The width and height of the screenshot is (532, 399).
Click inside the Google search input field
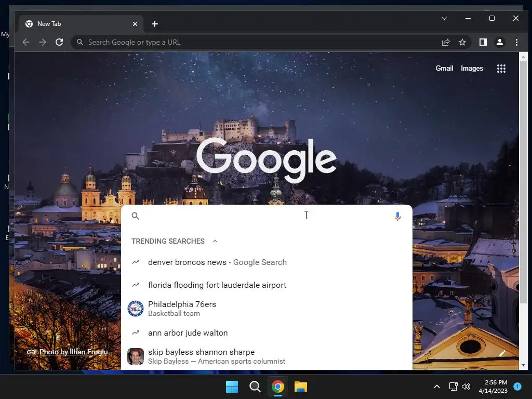pos(267,216)
